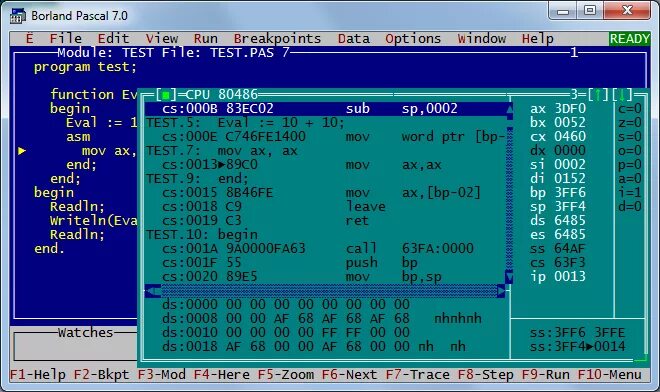Select the bp register value 3FF6
Viewport: 660px width, 392px height.
[x=570, y=193]
